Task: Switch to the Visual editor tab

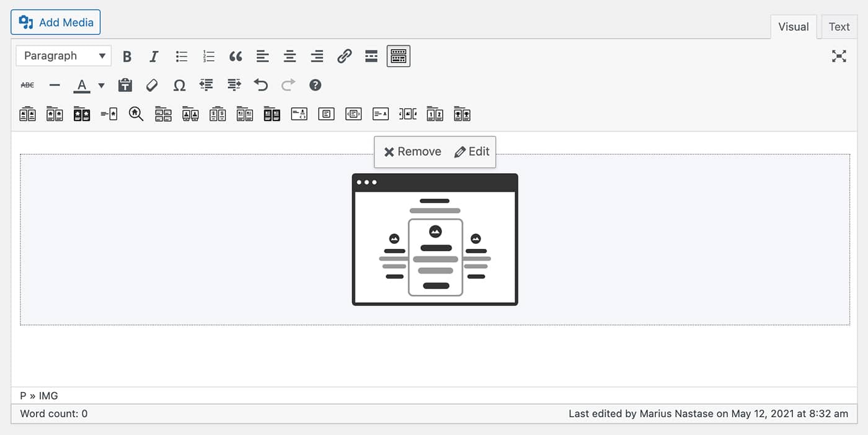Action: pos(794,27)
